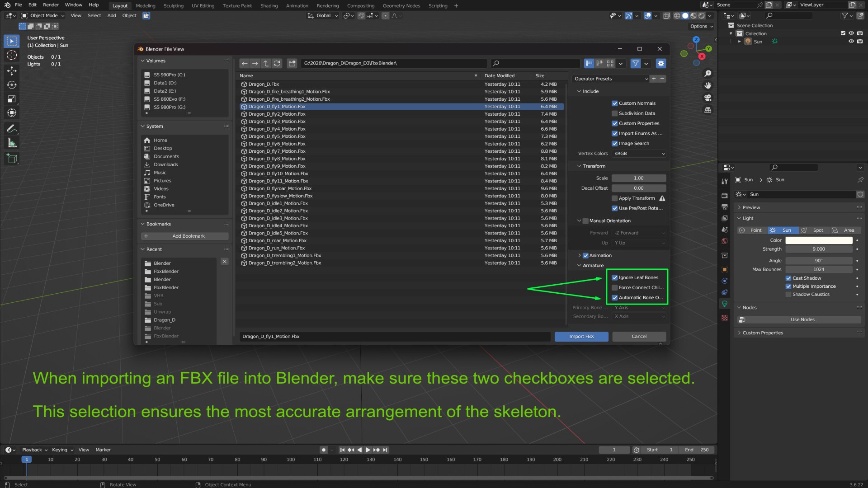Viewport: 868px width, 488px height.
Task: Open the Operator Presets dropdown
Action: tap(611, 79)
